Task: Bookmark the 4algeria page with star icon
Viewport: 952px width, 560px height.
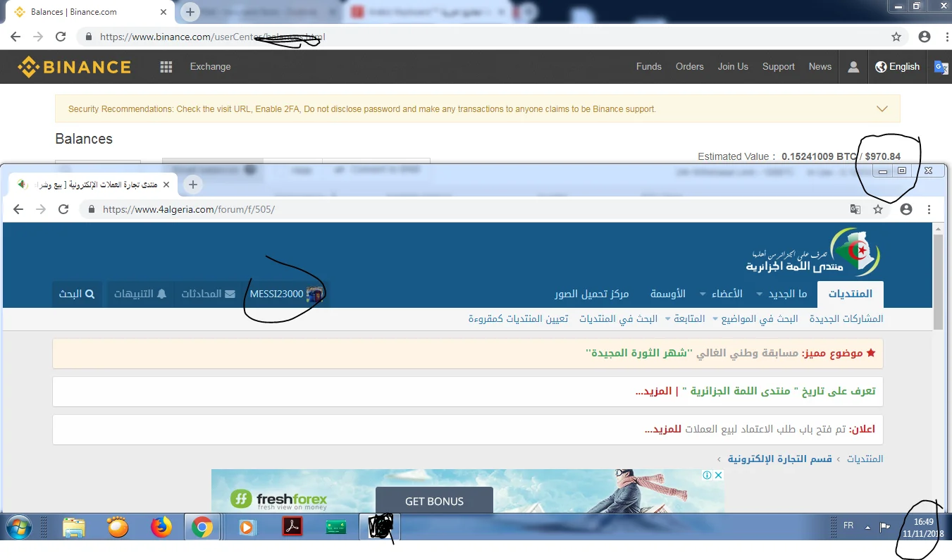Action: 878,209
